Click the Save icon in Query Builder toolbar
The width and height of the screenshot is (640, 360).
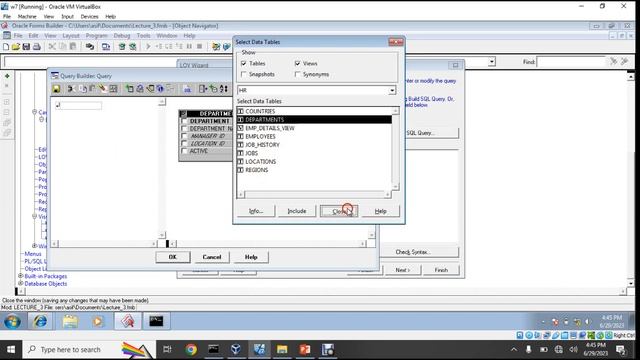(x=56, y=89)
